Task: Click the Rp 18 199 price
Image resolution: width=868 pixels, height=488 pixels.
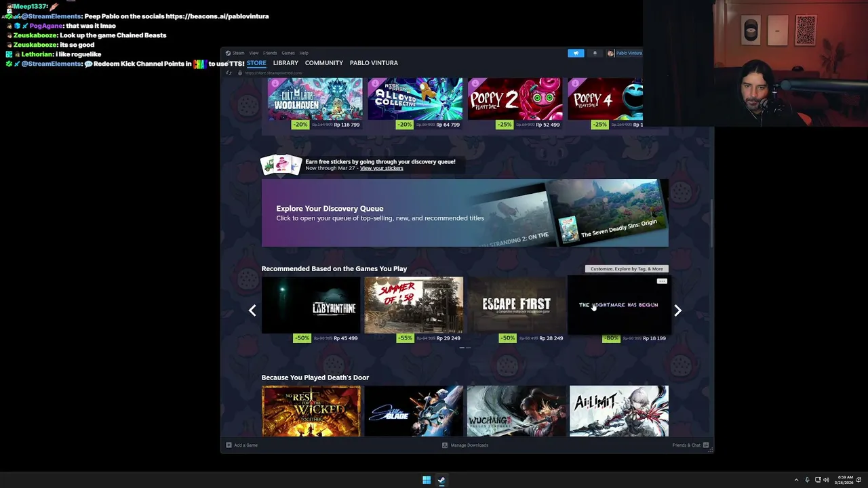Action: (654, 338)
